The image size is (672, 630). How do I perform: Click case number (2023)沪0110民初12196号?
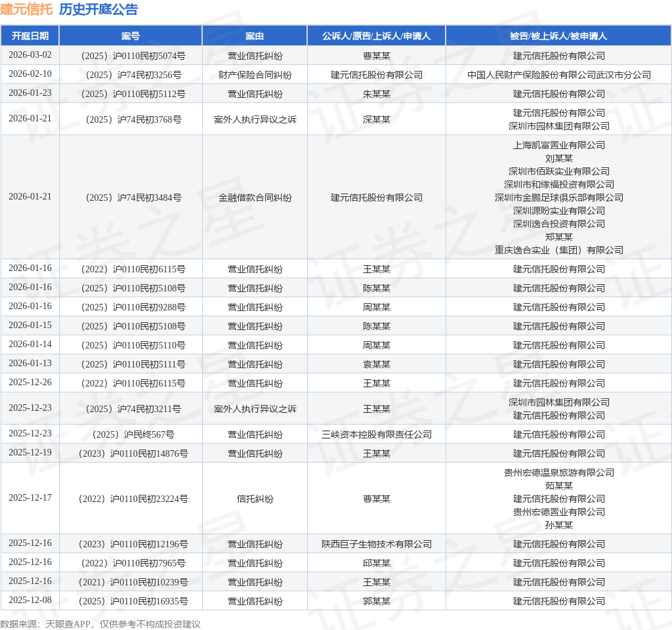point(133,544)
